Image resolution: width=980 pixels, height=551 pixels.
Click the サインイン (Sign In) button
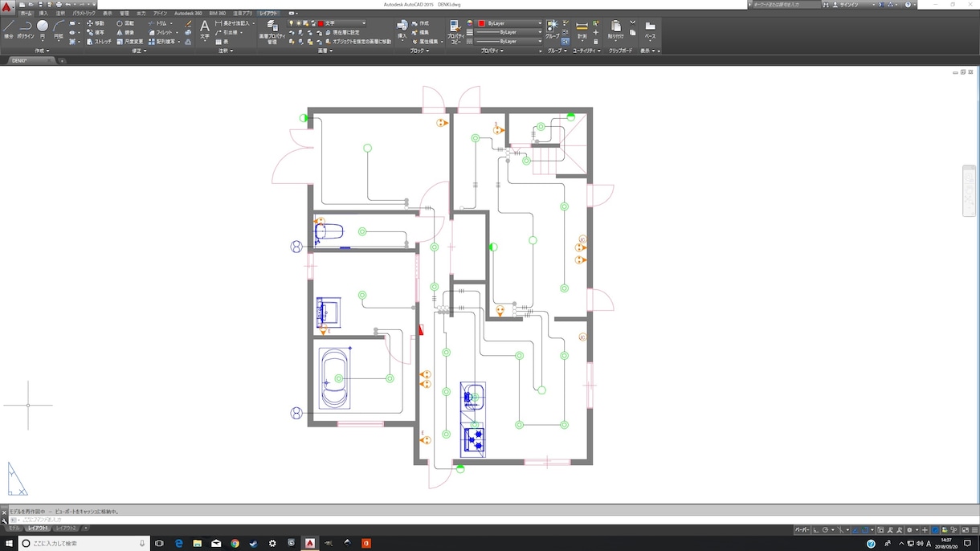click(847, 5)
